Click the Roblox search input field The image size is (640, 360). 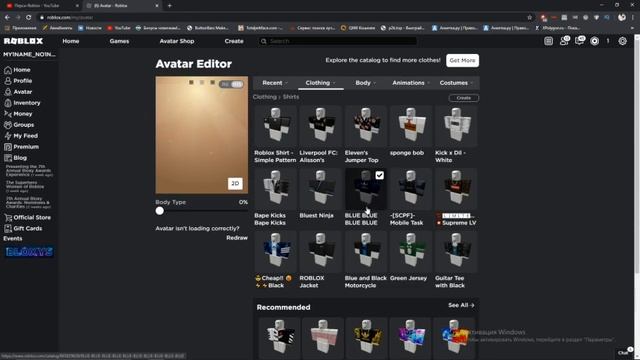338,41
